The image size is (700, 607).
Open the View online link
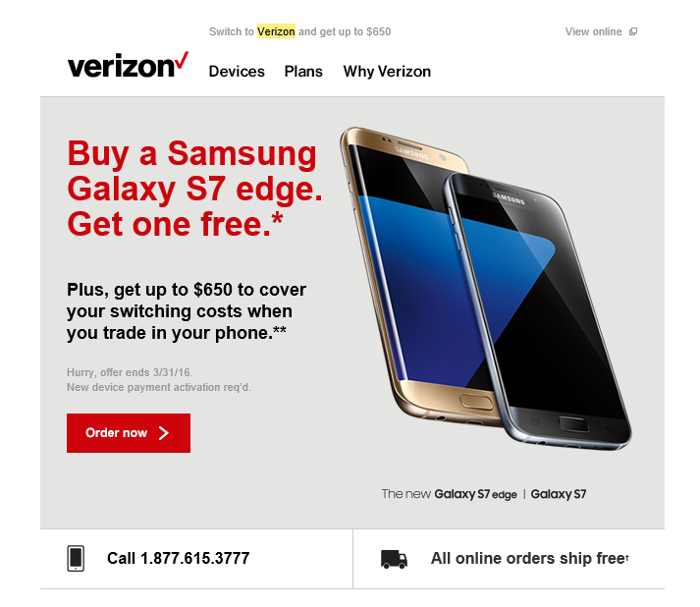pyautogui.click(x=593, y=31)
